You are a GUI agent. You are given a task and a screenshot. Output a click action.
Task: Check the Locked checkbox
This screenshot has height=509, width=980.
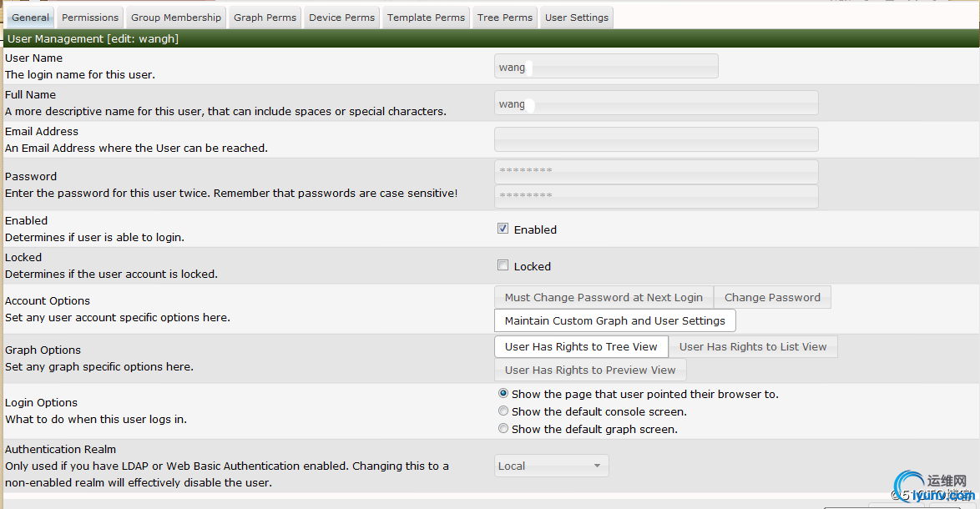[x=503, y=265]
